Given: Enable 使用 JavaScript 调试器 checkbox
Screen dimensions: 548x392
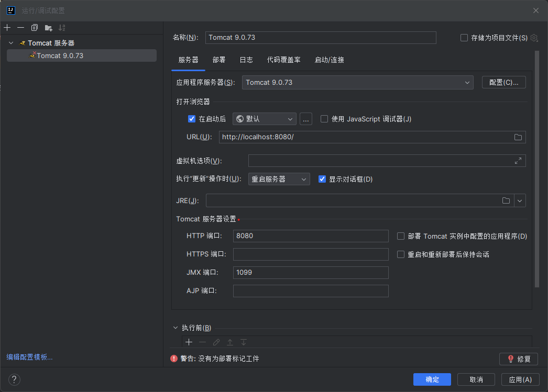Looking at the screenshot, I should pyautogui.click(x=324, y=119).
